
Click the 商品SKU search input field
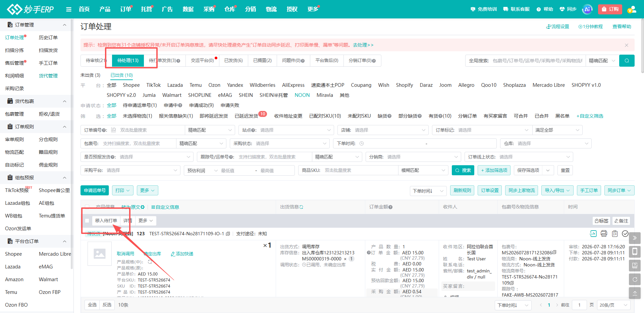pyautogui.click(x=360, y=170)
